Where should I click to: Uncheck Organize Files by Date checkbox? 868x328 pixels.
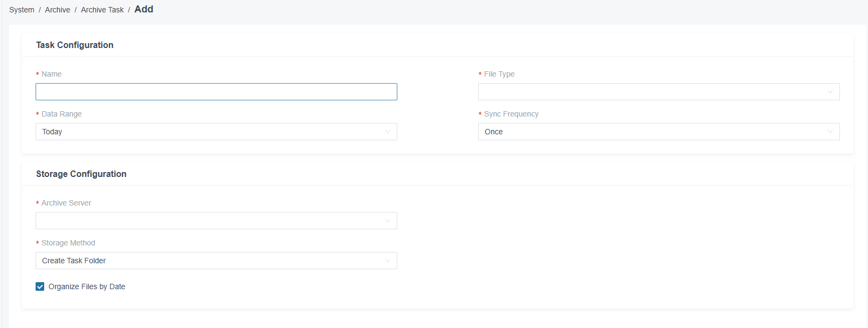40,286
